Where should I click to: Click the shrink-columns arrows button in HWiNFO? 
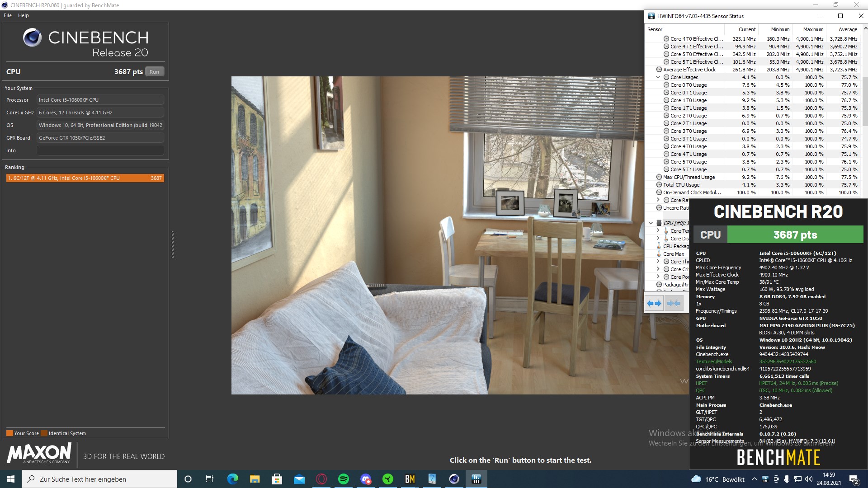(674, 303)
